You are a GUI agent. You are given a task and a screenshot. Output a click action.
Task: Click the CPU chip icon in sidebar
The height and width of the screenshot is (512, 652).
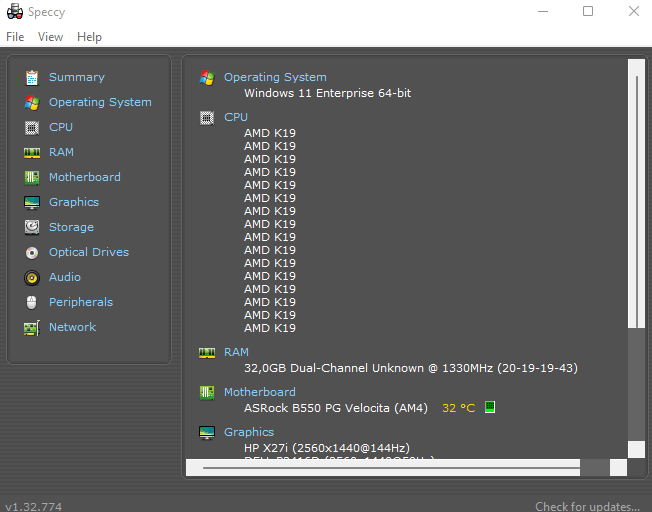32,128
